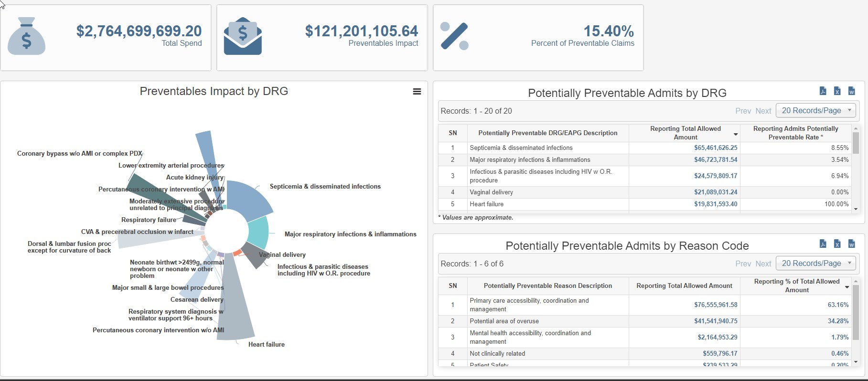
Task: Click Prev in the DRG table pager
Action: point(743,111)
